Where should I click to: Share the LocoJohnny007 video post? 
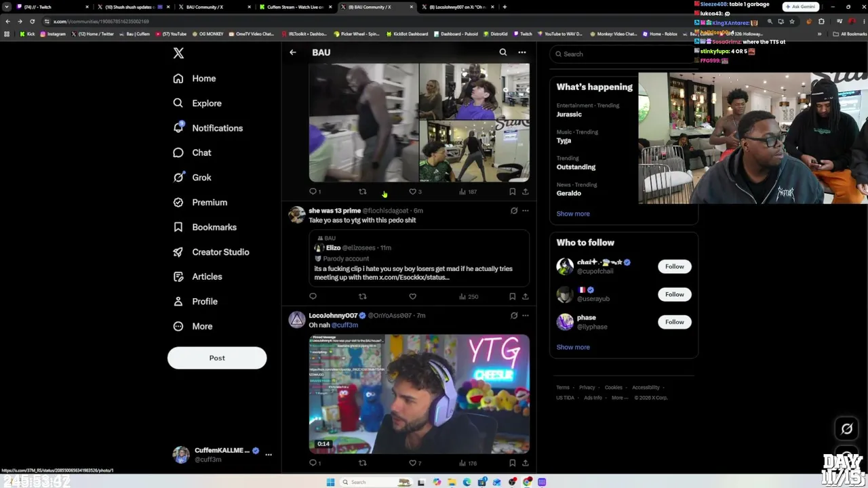pos(525,463)
